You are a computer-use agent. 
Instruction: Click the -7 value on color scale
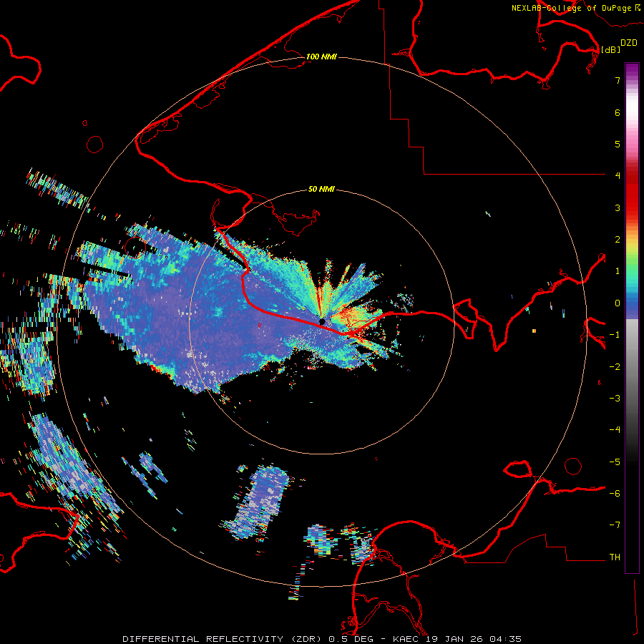(x=615, y=525)
